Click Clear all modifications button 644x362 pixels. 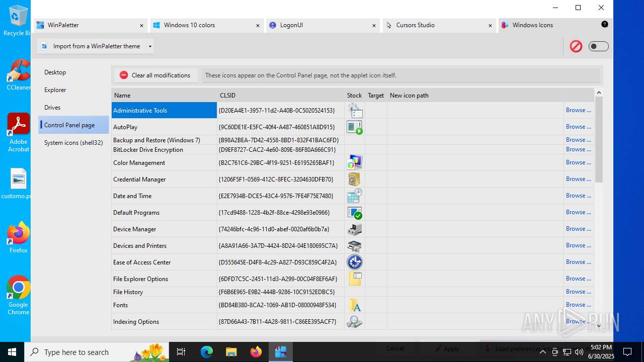click(x=155, y=75)
